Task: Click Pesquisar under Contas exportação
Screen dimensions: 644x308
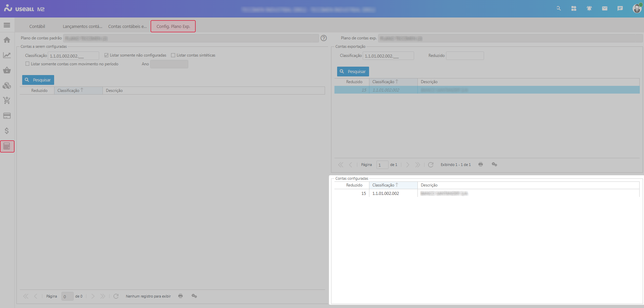Action: click(x=353, y=72)
